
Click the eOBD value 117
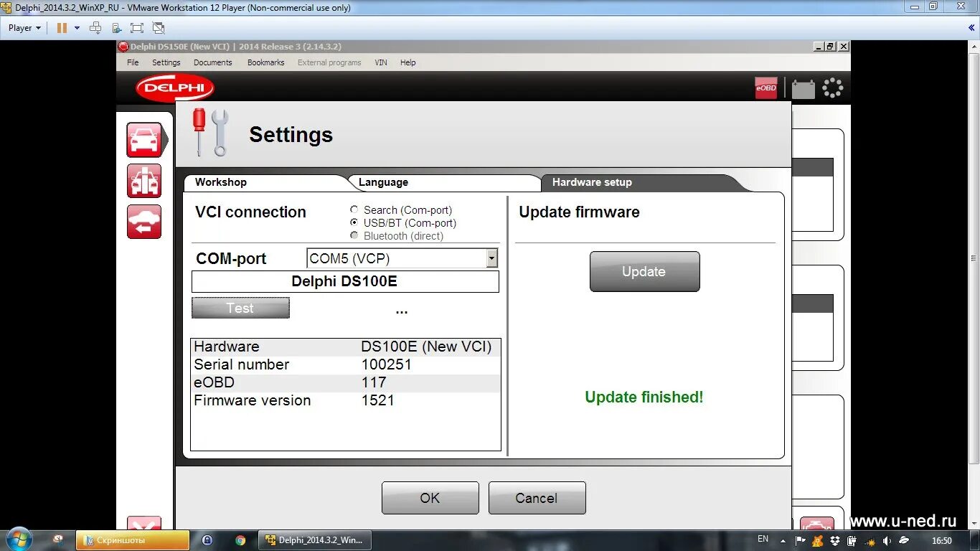click(x=374, y=382)
